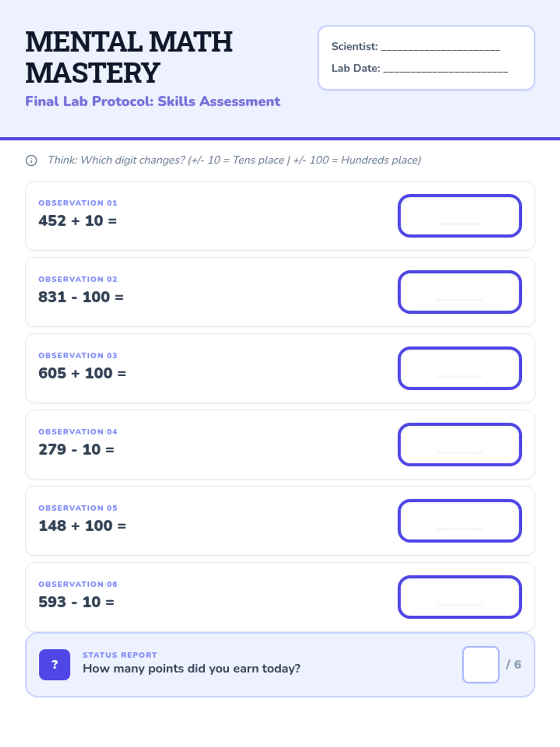The width and height of the screenshot is (560, 747).
Task: Click the points earned score box
Action: coord(481,664)
